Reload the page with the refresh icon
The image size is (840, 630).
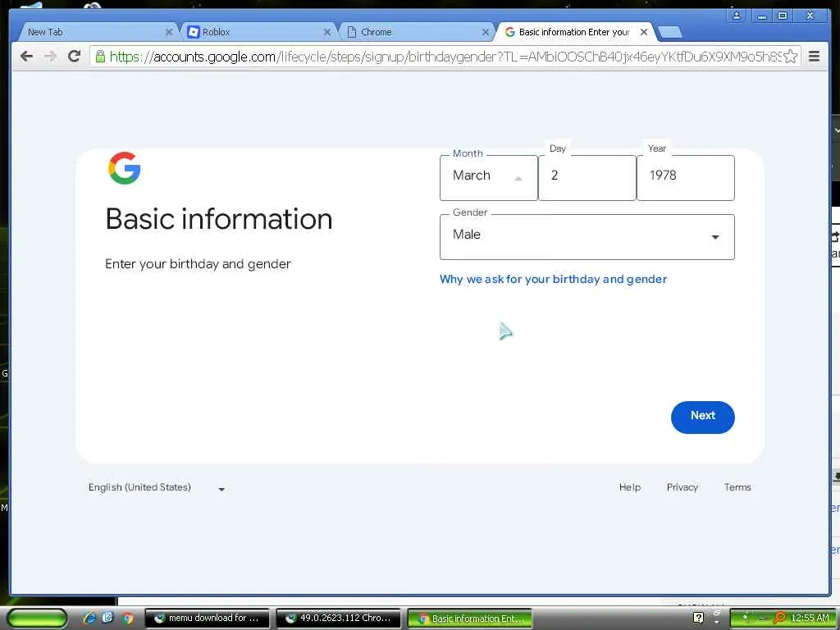pyautogui.click(x=74, y=56)
